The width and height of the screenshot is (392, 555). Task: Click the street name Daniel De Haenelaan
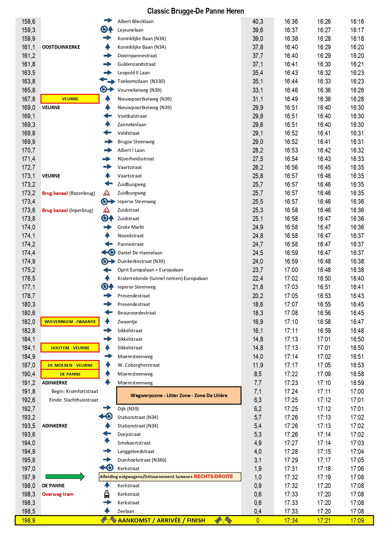(140, 253)
